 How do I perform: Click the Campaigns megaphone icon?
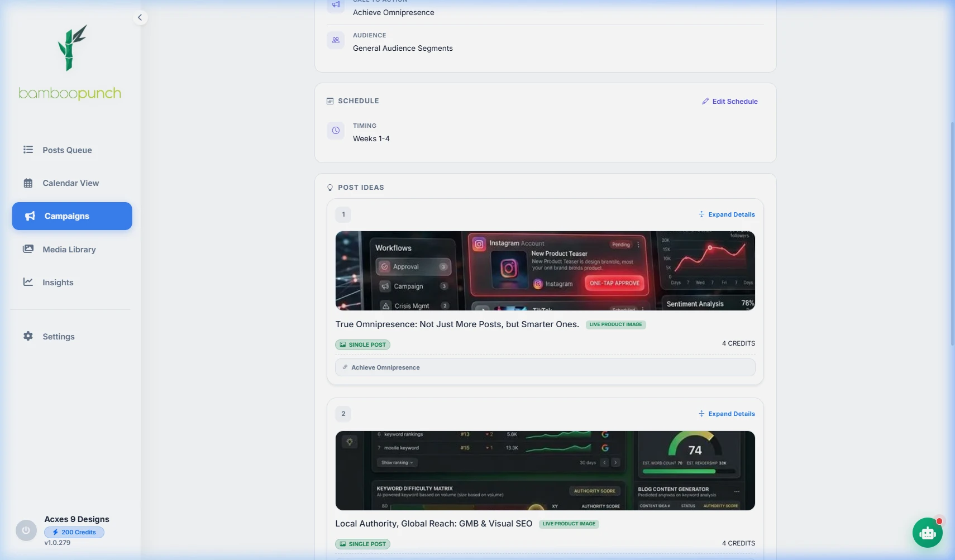pos(30,216)
